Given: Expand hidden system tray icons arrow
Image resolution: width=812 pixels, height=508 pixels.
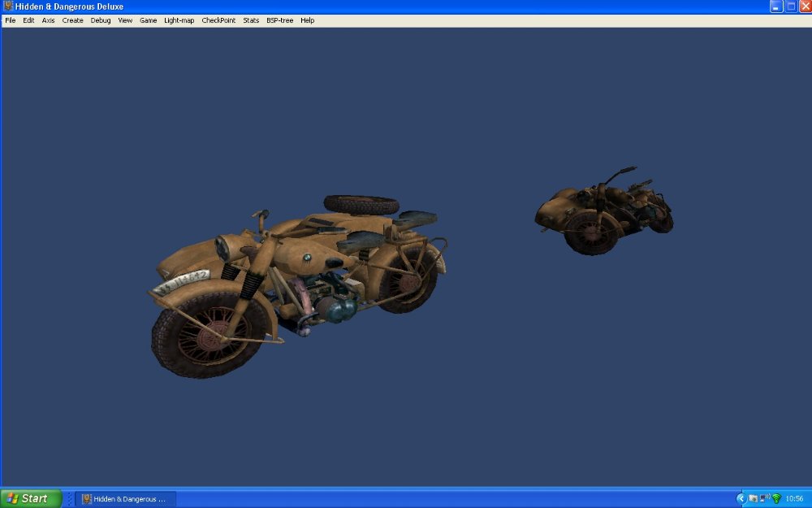Looking at the screenshot, I should (741, 498).
